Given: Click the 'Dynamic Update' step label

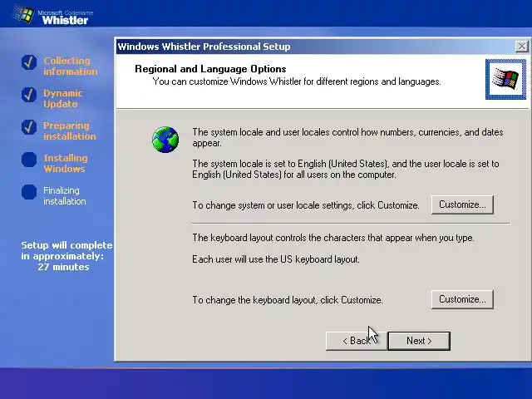Looking at the screenshot, I should 63,98.
